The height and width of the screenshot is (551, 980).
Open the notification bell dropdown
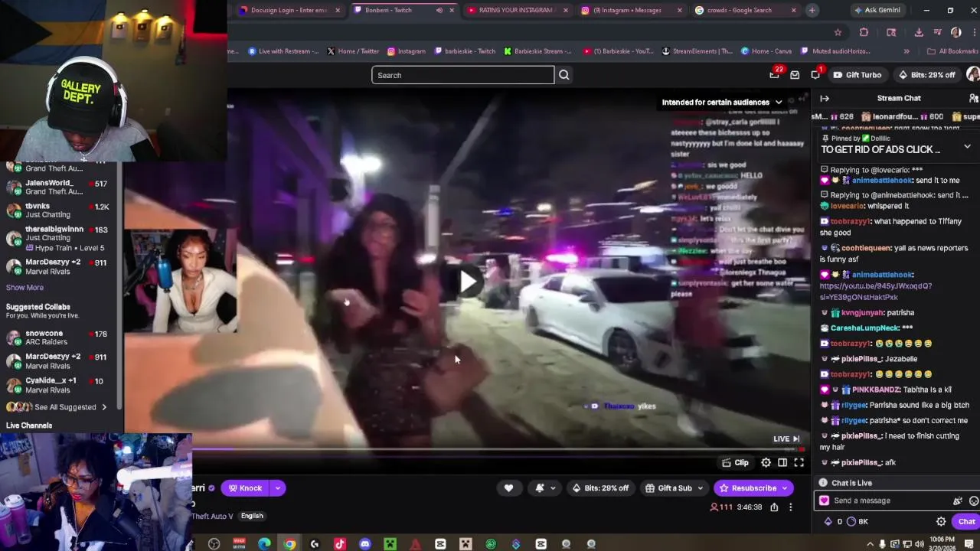pos(545,488)
